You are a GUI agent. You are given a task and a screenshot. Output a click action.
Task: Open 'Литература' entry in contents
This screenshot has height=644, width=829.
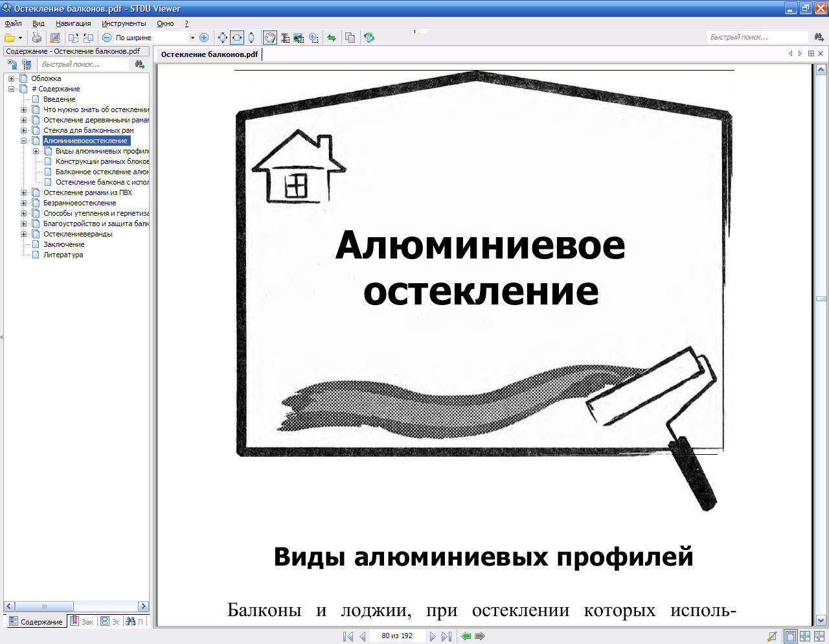coord(63,255)
